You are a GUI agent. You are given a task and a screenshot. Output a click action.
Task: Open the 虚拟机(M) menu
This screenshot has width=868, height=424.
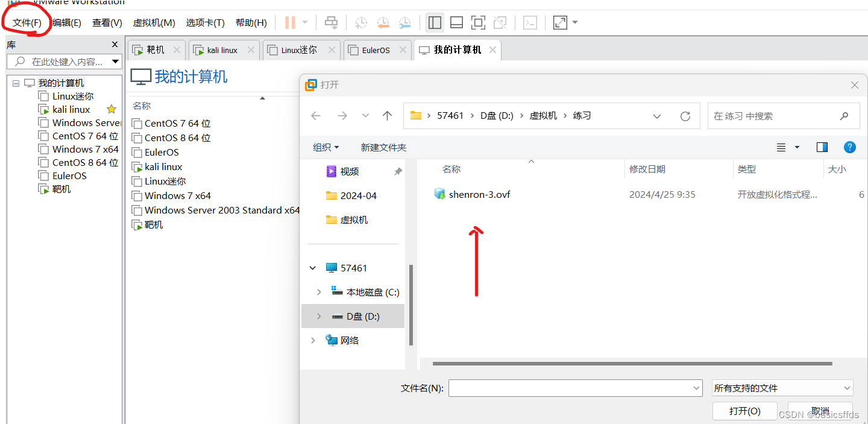point(154,23)
